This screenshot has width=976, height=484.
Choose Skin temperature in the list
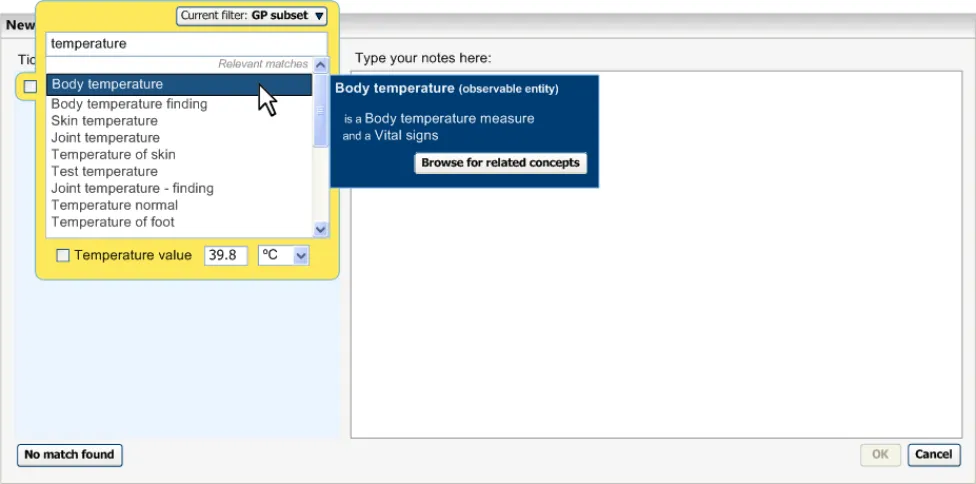pos(104,121)
